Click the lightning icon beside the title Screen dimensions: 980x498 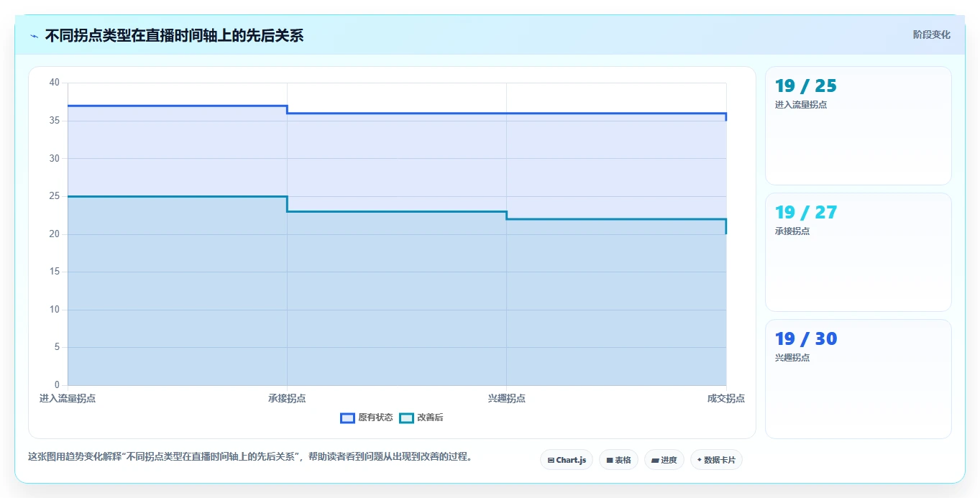click(34, 36)
